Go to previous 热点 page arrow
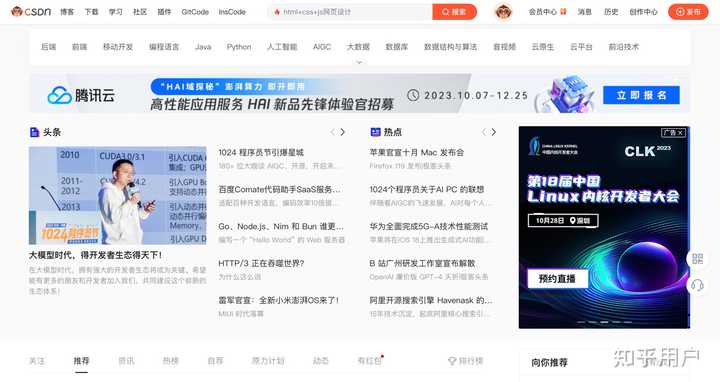The height and width of the screenshot is (382, 720). 483,132
